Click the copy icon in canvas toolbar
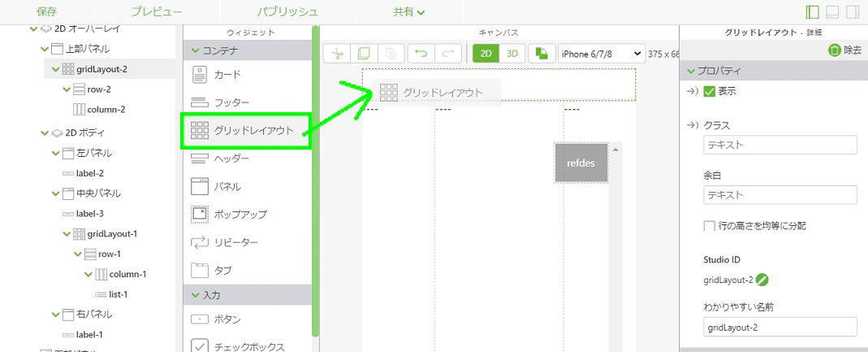The width and height of the screenshot is (868, 352). pyautogui.click(x=364, y=54)
